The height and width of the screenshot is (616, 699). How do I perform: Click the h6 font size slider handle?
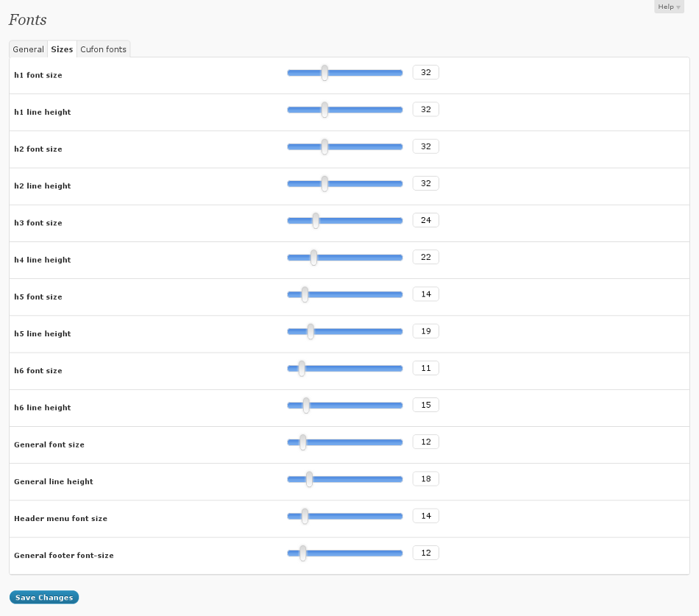(302, 368)
